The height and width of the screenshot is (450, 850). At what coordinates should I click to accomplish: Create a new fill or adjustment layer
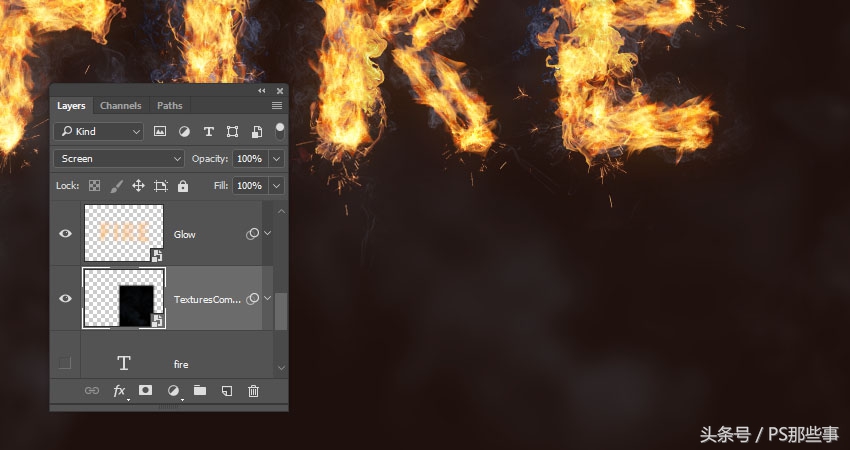point(173,390)
